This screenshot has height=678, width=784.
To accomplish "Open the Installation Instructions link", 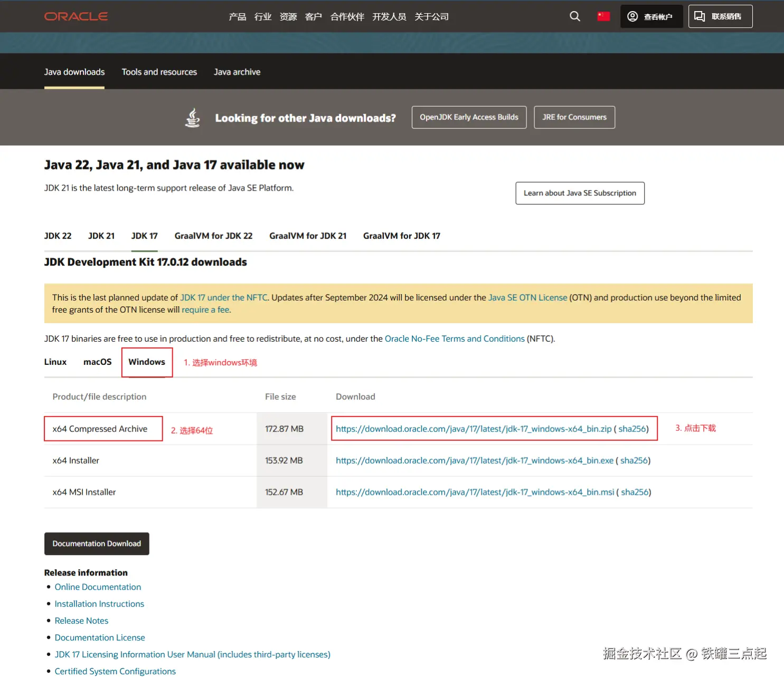I will point(99,604).
